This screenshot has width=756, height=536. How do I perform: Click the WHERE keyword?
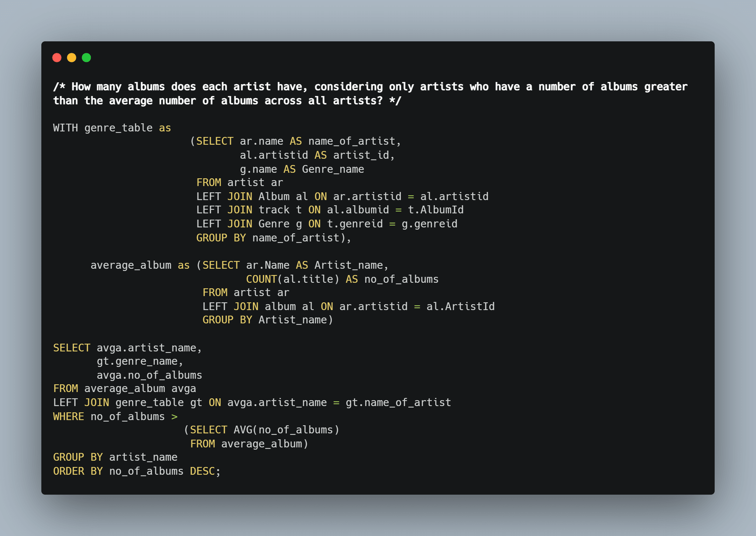coord(69,416)
